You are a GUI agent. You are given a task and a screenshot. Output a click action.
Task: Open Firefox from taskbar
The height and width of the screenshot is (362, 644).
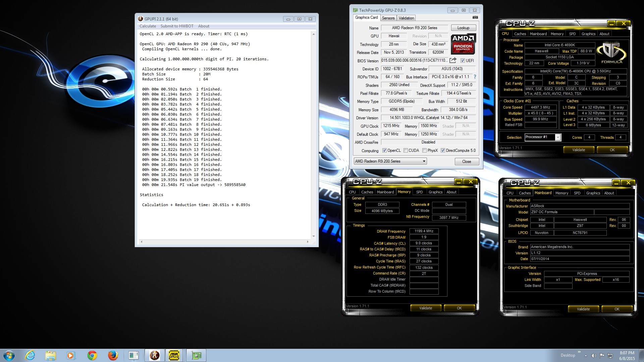(x=113, y=355)
